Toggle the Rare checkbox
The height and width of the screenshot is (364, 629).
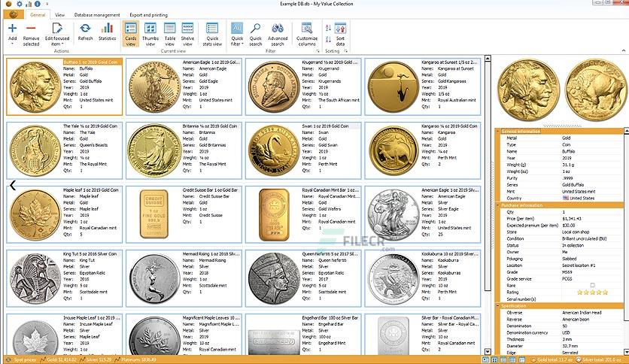click(592, 286)
